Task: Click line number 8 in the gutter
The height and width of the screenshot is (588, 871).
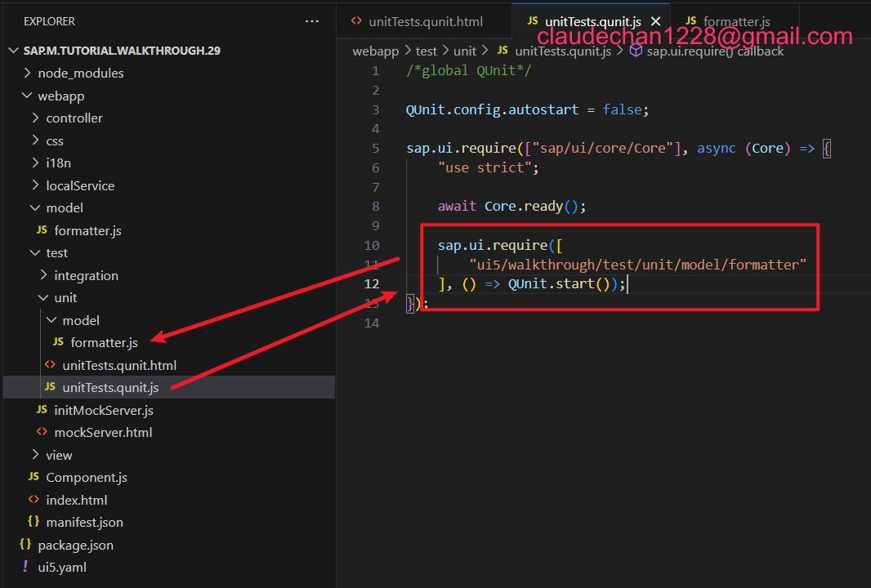Action: point(376,207)
